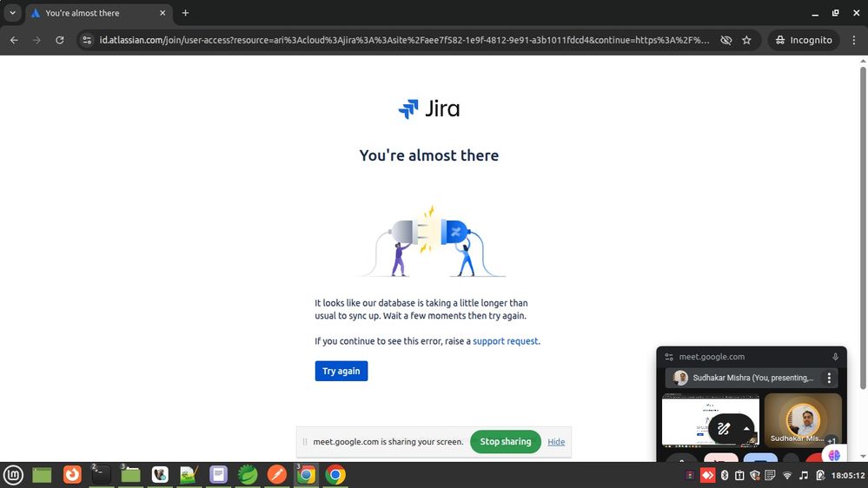Open the Chrome three-dot menu
This screenshot has height=488, width=868.
(854, 40)
